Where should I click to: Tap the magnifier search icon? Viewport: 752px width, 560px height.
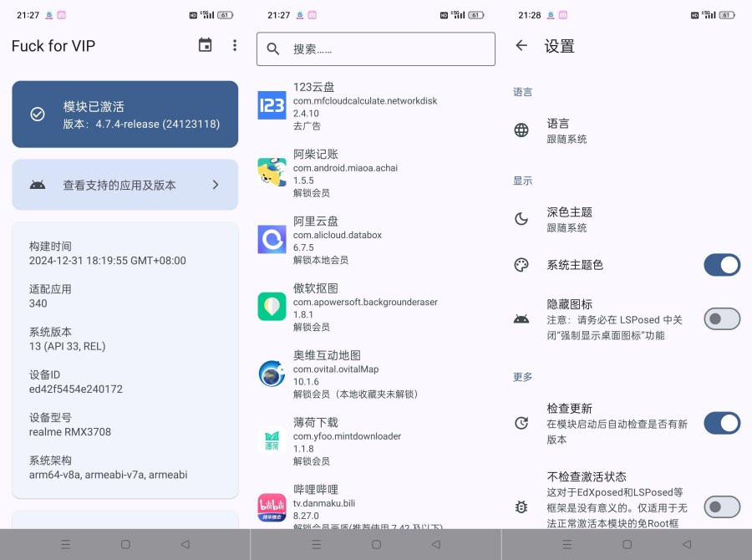coord(273,48)
